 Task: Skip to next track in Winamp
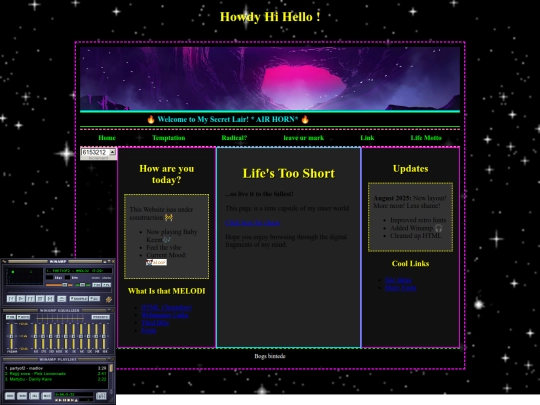point(50,299)
